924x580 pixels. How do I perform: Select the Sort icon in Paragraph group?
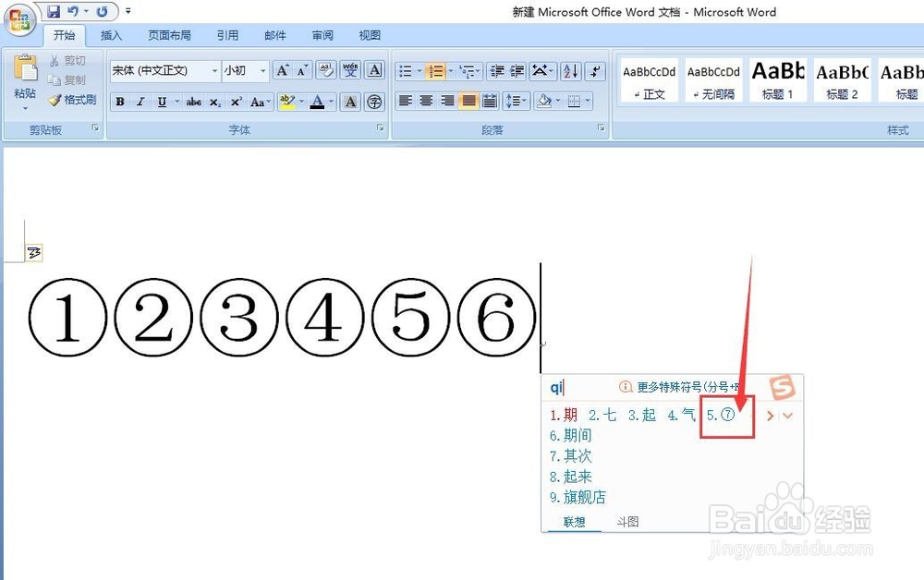pyautogui.click(x=570, y=71)
